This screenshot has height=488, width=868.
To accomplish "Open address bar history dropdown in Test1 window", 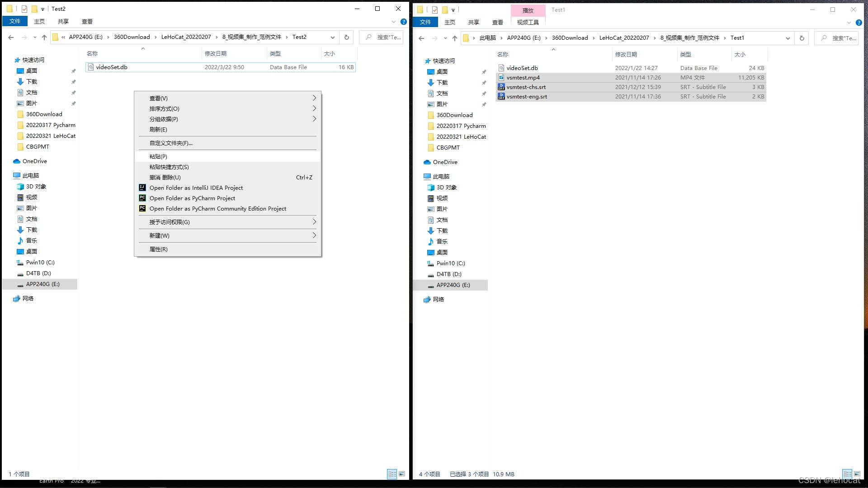I will (x=788, y=38).
